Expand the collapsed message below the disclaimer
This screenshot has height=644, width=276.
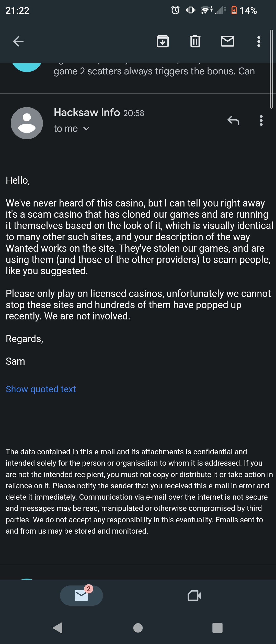(x=138, y=574)
